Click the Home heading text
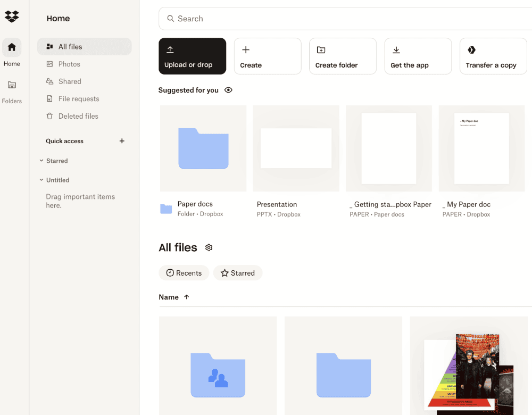This screenshot has width=532, height=415. pyautogui.click(x=59, y=18)
